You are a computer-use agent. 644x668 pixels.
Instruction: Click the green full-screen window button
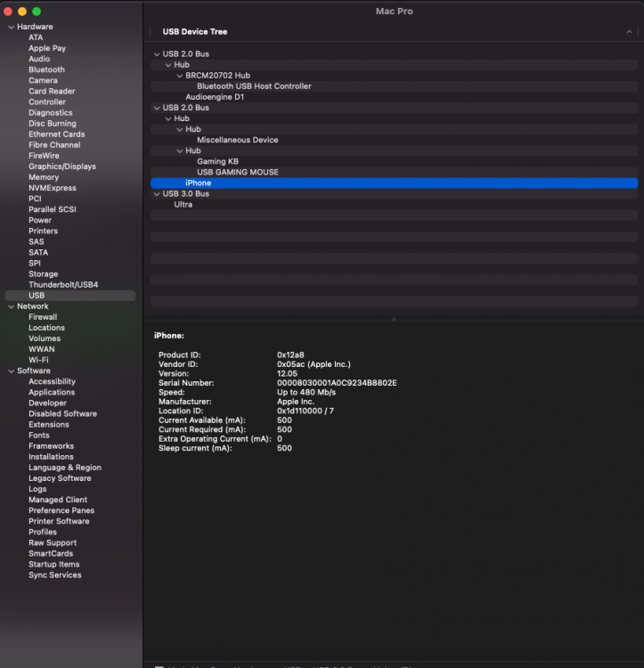[37, 12]
